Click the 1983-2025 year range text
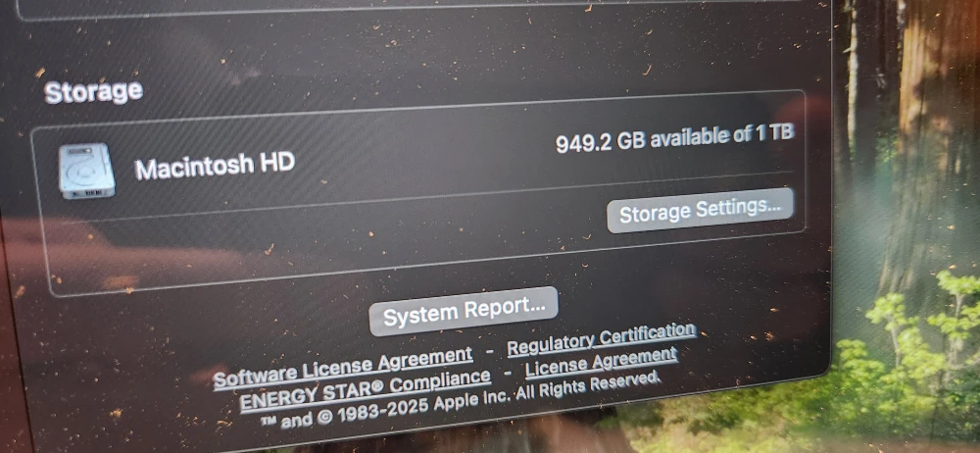 click(x=382, y=410)
